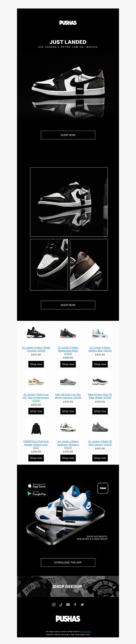Viewport: 136px width, 644px height.
Task: Click the Nike Air Max Plus TN thumbnail
Action: [100, 381]
